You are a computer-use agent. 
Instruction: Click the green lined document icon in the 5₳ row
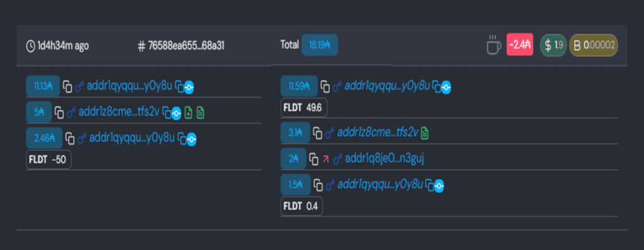(201, 112)
